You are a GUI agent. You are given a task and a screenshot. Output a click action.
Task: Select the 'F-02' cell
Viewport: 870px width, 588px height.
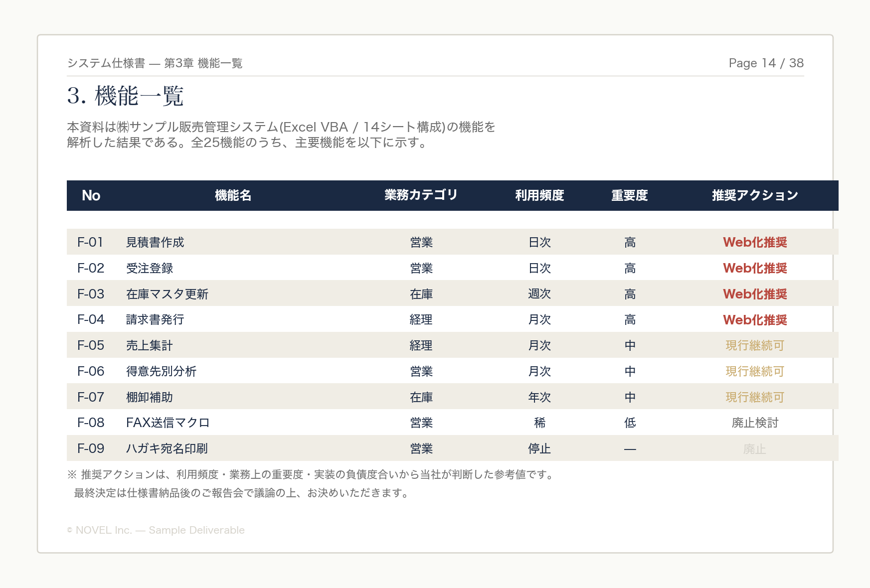[x=91, y=268]
